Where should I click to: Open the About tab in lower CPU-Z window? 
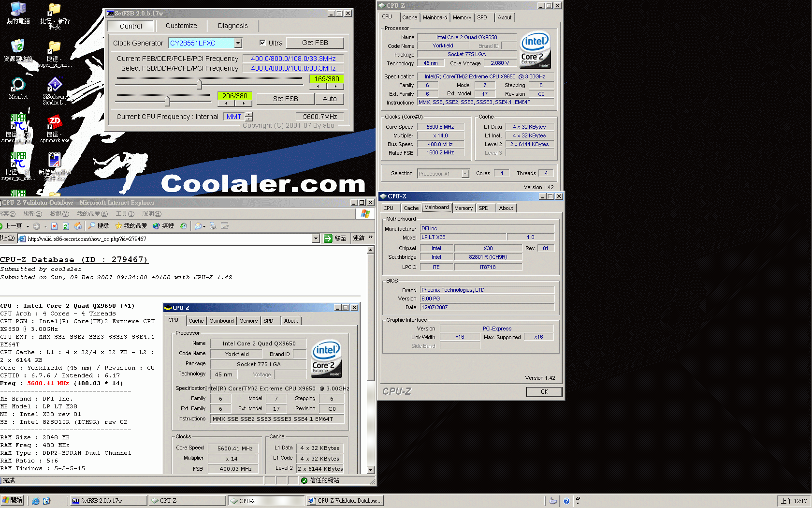click(506, 208)
